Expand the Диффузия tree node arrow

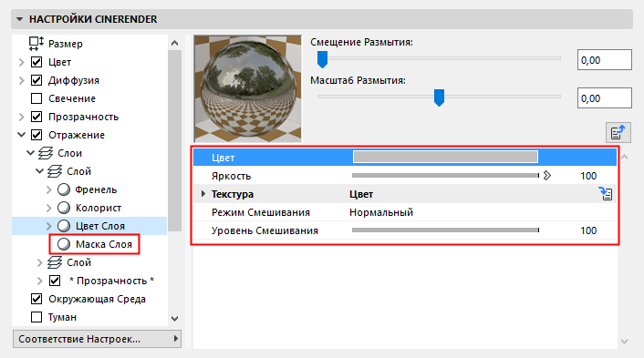click(x=22, y=80)
